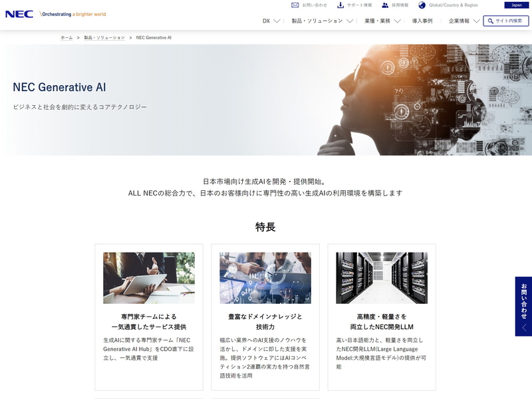Click the 採用情報 header link

point(400,5)
